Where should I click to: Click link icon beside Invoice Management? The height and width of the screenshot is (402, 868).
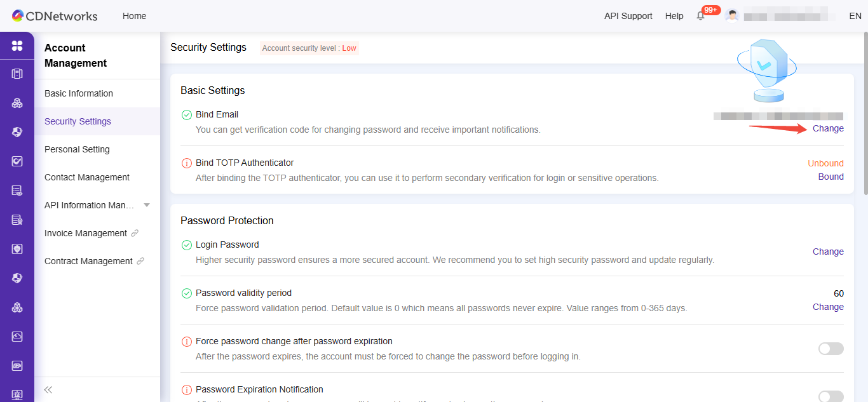(135, 233)
